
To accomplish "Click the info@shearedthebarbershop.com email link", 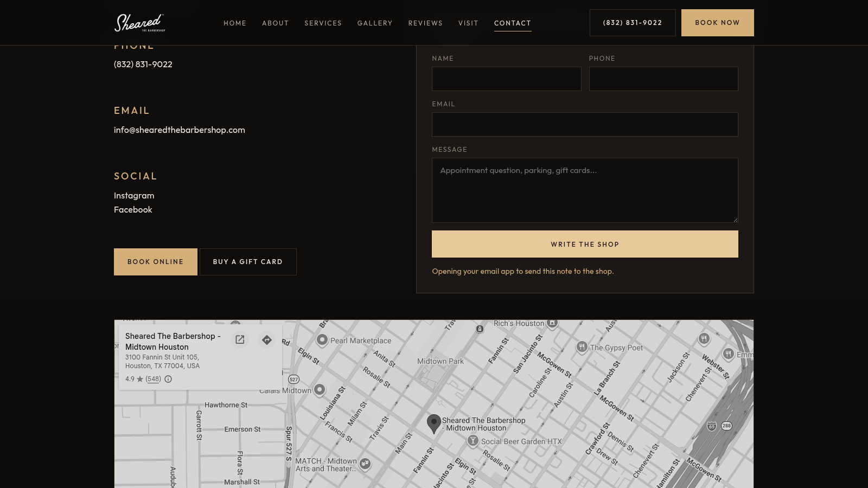I will click(180, 130).
